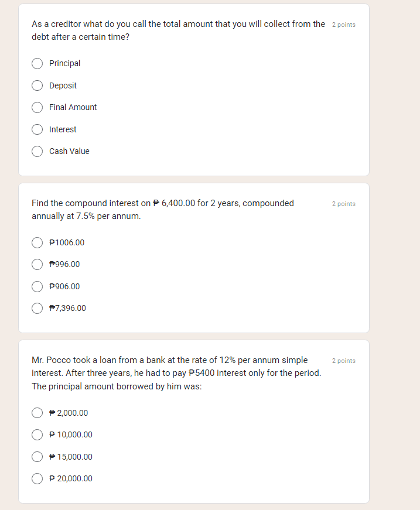Select the Final Amount answer option
420x510 pixels.
(37, 107)
